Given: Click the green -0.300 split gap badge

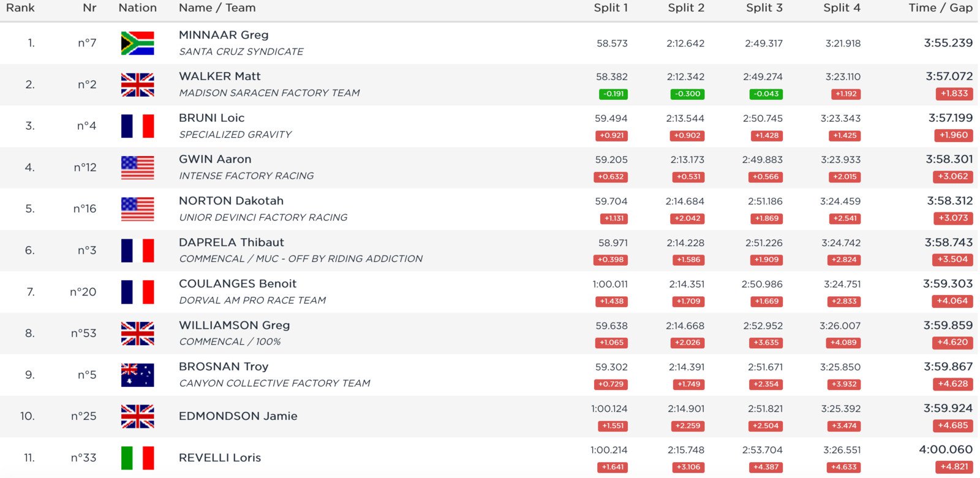Looking at the screenshot, I should (x=688, y=94).
